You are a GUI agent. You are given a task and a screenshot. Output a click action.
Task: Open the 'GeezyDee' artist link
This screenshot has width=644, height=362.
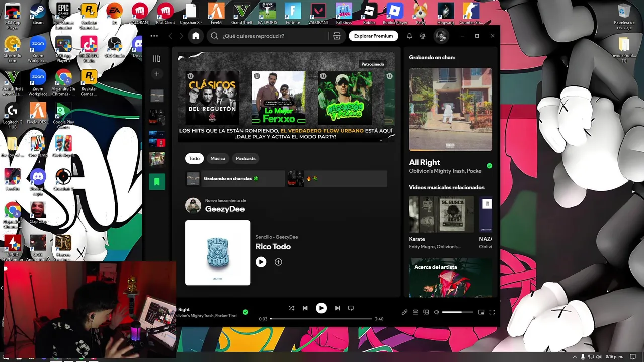(225, 209)
